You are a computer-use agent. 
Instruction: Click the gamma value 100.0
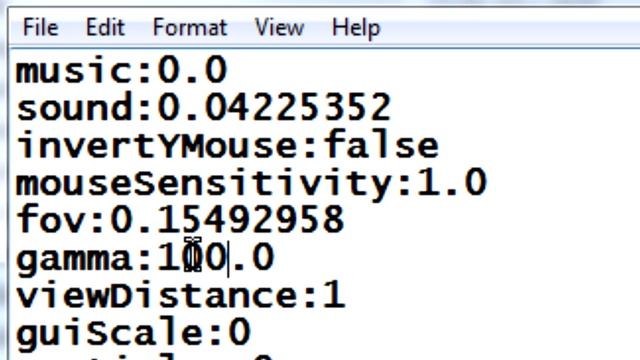pyautogui.click(x=216, y=257)
